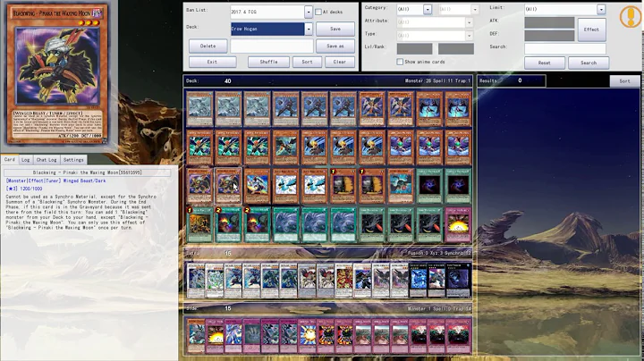The width and height of the screenshot is (644, 361).
Task: Open the Type dropdown
Action: pyautogui.click(x=469, y=35)
